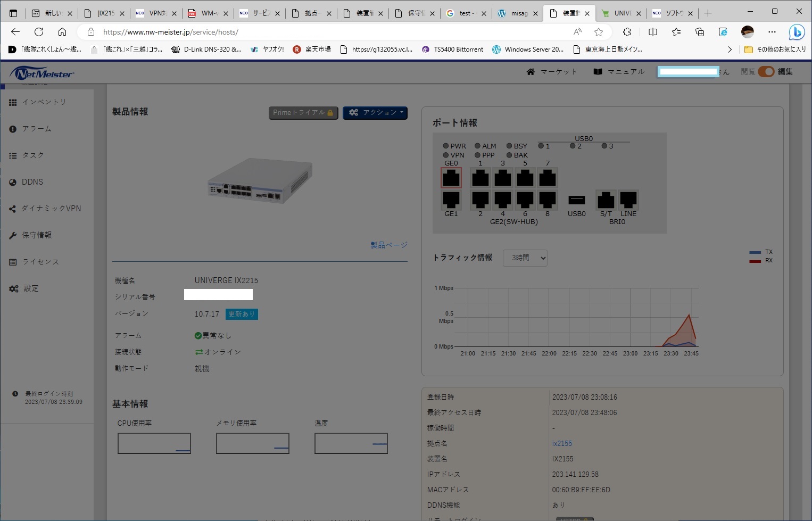This screenshot has height=521, width=812.
Task: Select switch port 5 icon
Action: 525,178
